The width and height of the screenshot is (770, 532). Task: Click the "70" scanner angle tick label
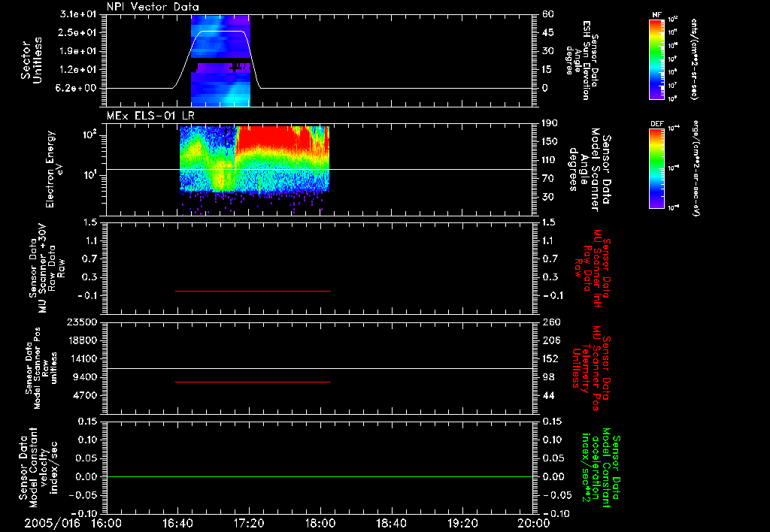click(x=548, y=179)
